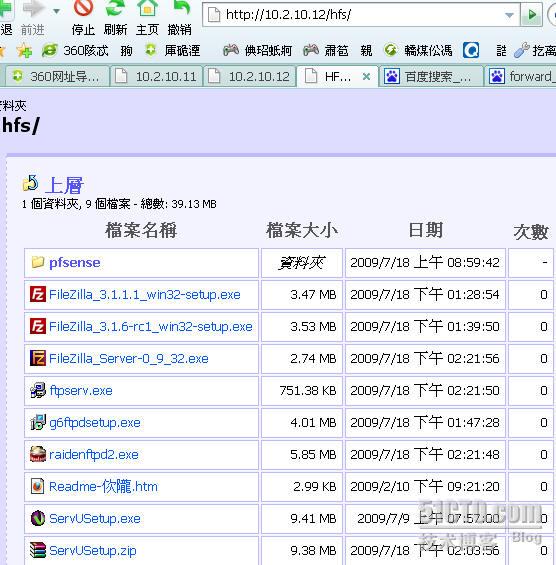Focus the address bar with http://10.2.10.12/hfs/
The width and height of the screenshot is (556, 565).
360,15
